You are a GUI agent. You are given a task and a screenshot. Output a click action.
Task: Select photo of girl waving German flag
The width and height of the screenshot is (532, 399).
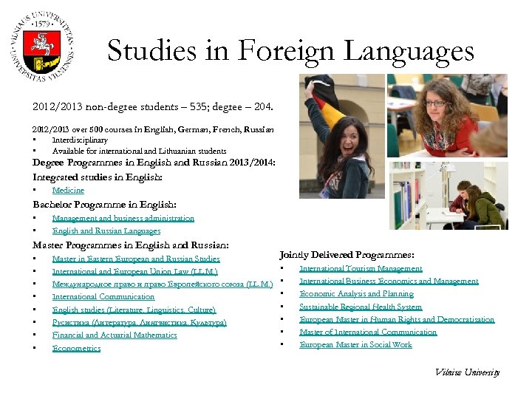[342, 137]
